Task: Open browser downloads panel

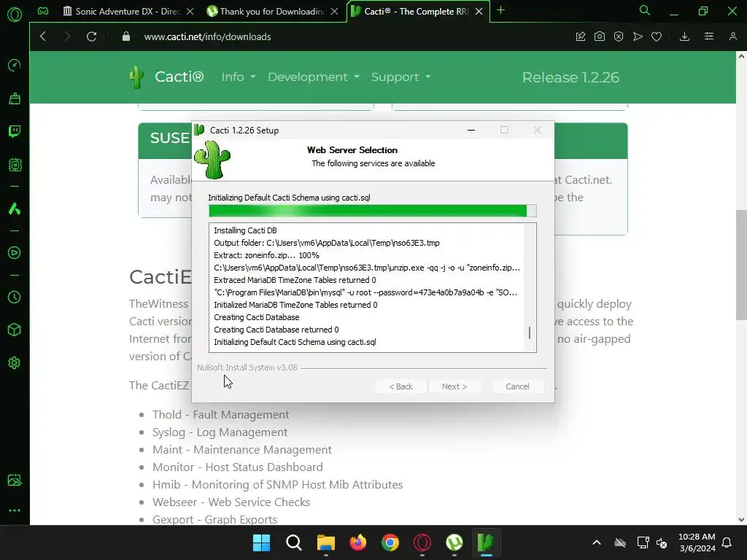Action: click(684, 36)
